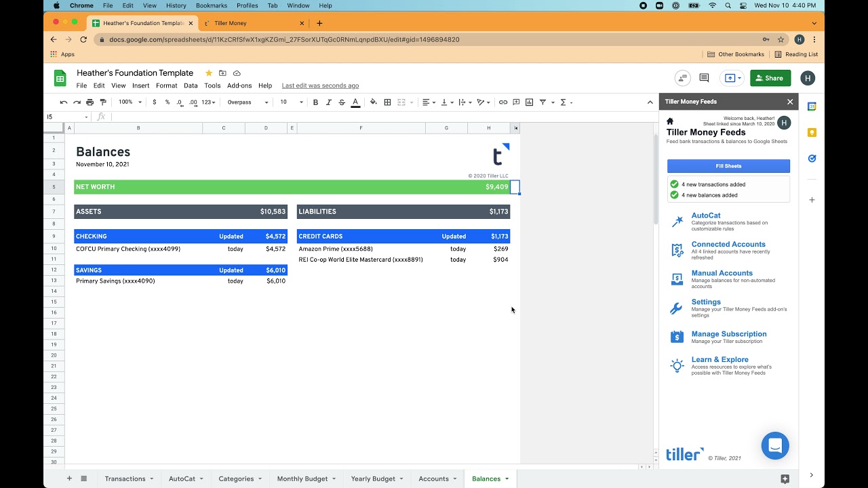868x488 pixels.
Task: Insert a comment
Action: (516, 102)
